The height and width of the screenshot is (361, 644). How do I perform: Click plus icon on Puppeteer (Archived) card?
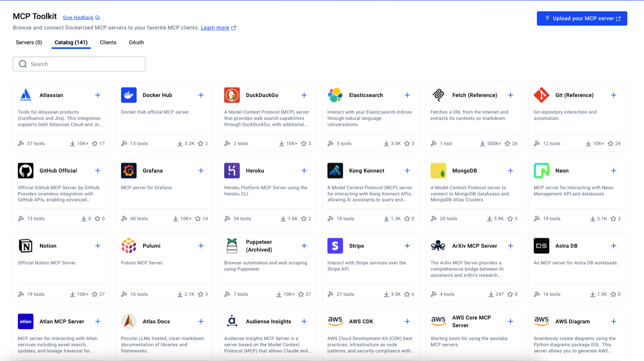304,246
